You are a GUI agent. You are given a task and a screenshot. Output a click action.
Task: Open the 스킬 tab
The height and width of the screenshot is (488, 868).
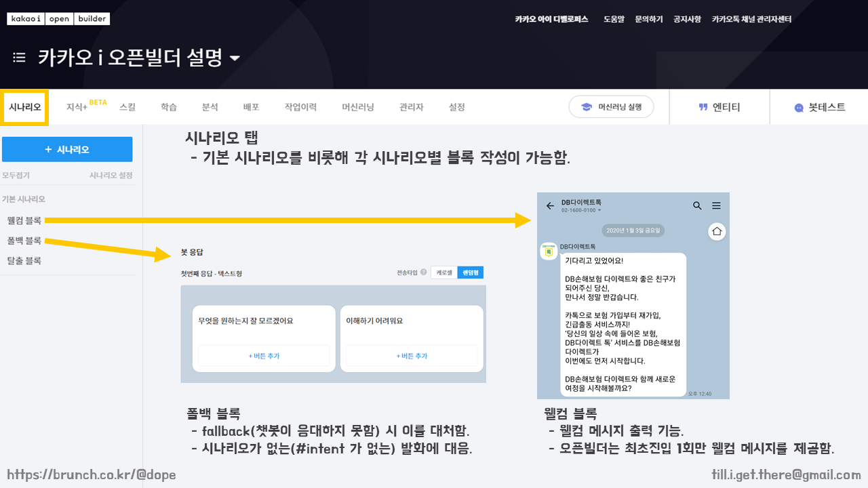click(x=127, y=107)
